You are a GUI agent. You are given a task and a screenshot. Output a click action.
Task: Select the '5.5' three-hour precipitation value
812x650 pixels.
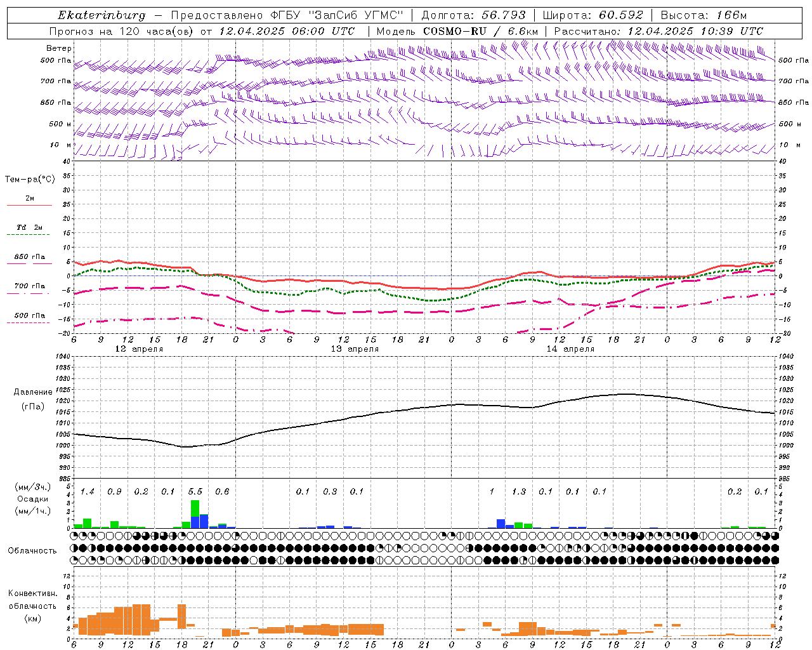click(195, 492)
